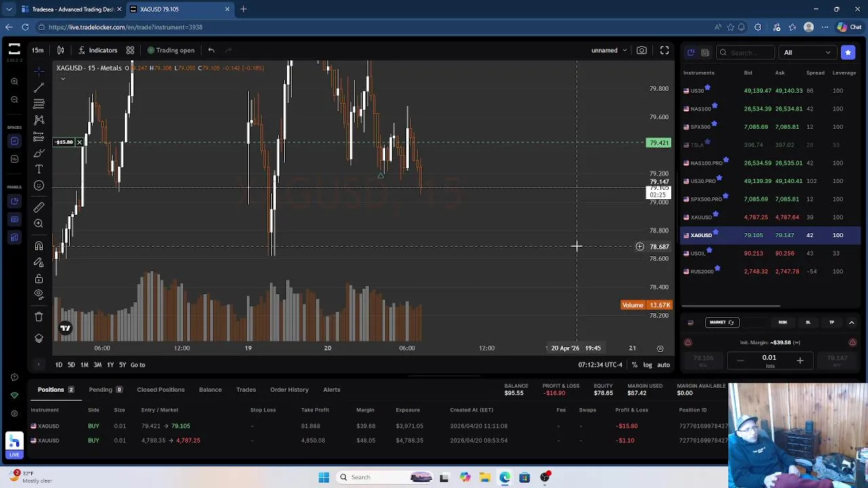Select TSLA in the instruments list

pyautogui.click(x=697, y=145)
